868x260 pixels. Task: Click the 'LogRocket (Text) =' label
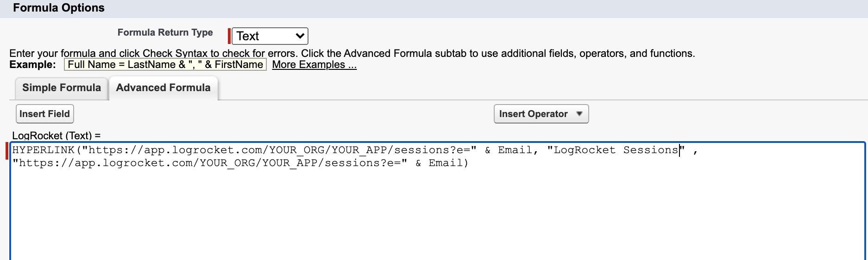click(x=57, y=136)
